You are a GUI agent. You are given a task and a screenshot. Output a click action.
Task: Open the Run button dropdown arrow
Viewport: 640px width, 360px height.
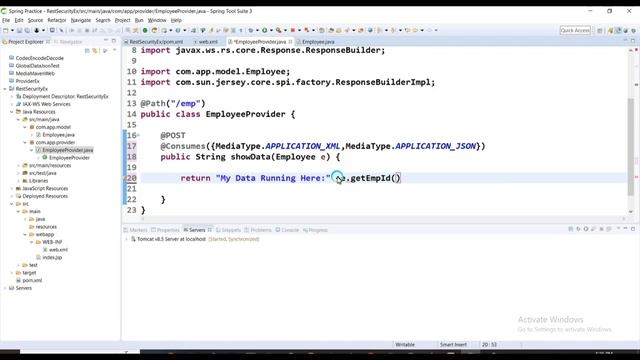point(271,30)
